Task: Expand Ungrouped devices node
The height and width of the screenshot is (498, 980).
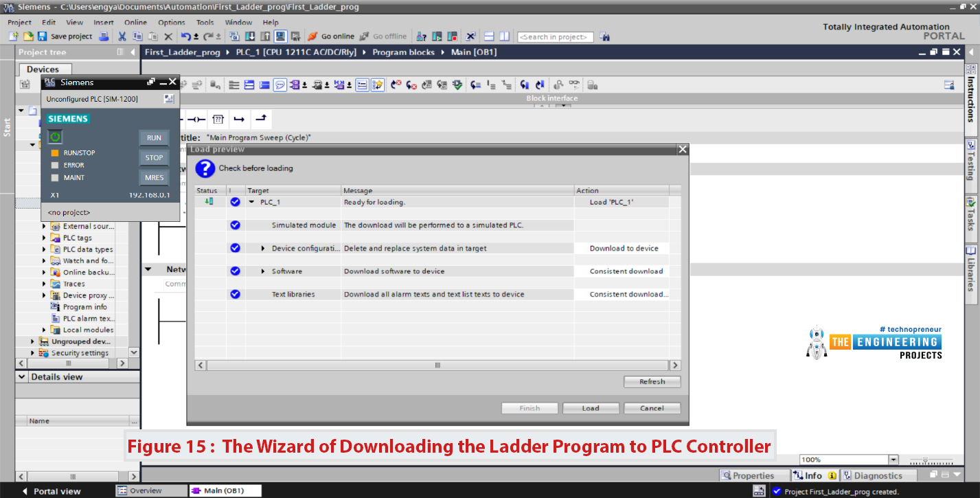Action: coord(33,341)
